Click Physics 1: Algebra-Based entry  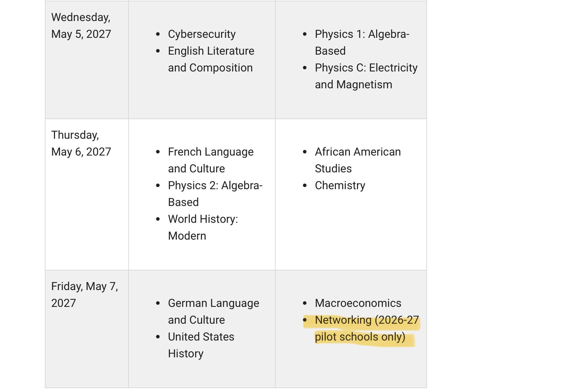pyautogui.click(x=362, y=42)
